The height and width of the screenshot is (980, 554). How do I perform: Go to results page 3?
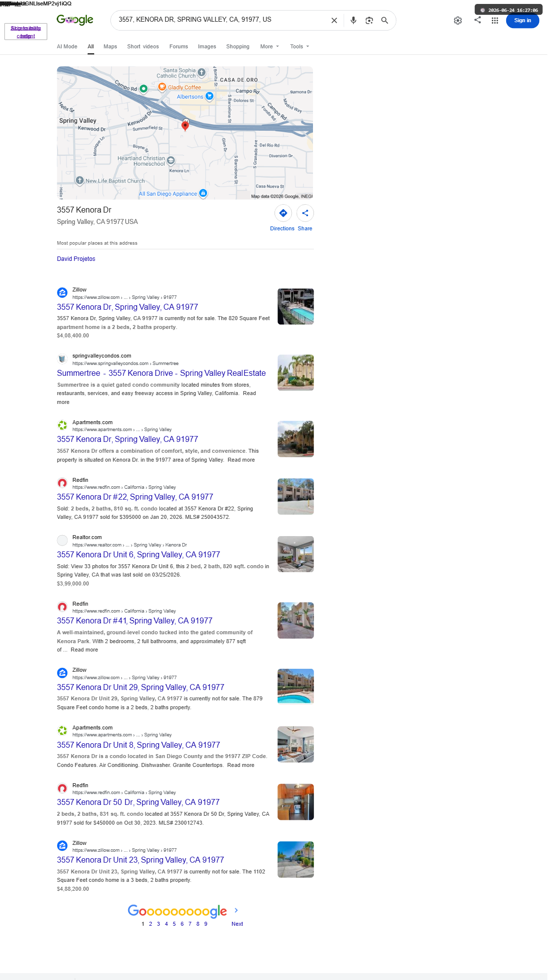pos(158,924)
